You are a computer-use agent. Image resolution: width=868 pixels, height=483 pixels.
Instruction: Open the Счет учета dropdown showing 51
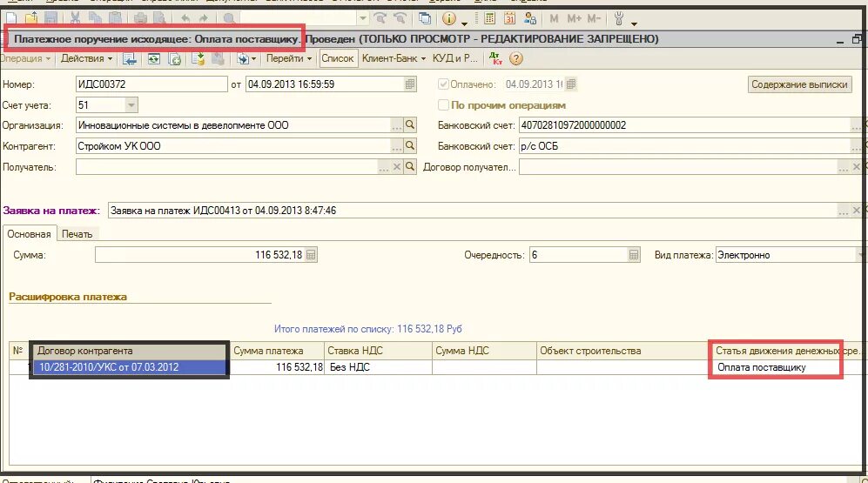pos(131,105)
